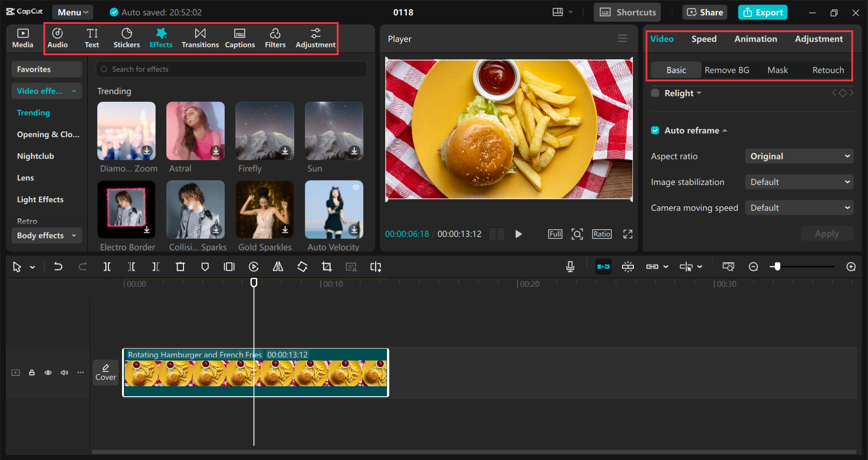This screenshot has height=460, width=868.
Task: Disable the Auto reframe checkbox
Action: (x=655, y=130)
